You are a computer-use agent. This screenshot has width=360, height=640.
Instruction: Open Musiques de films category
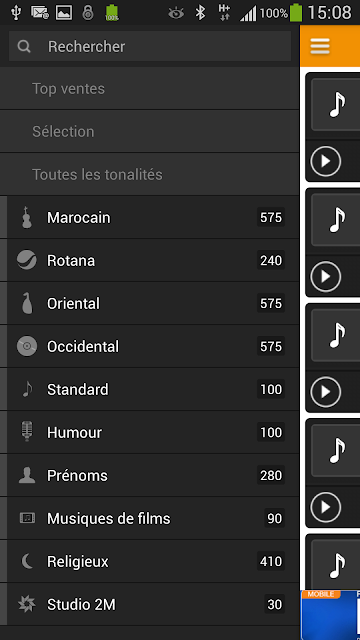click(149, 518)
